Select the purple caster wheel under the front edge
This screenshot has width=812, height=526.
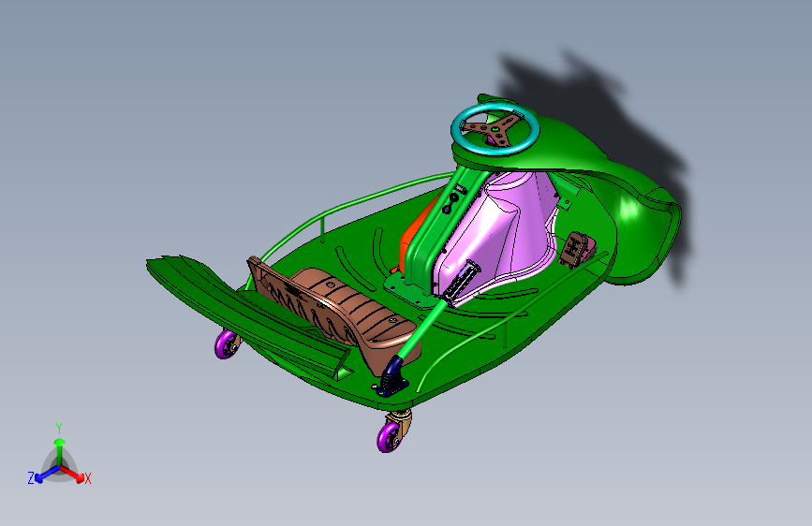pyautogui.click(x=390, y=437)
